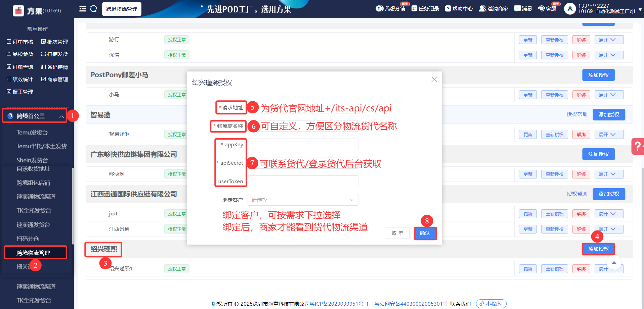Expand the 小马 row with 展开
The image size is (644, 309).
coord(609,95)
